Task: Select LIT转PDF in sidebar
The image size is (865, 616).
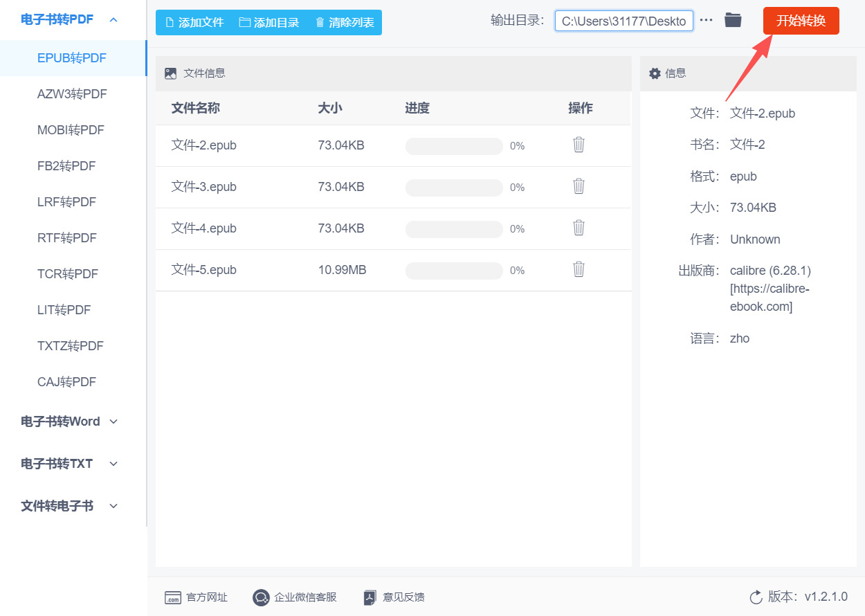Action: tap(64, 310)
